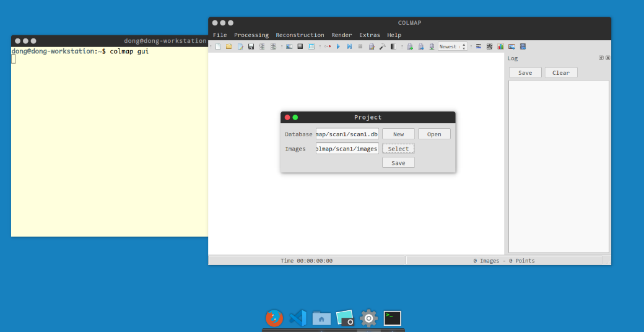644x332 pixels.
Task: Float the Log dock panel
Action: [601, 58]
